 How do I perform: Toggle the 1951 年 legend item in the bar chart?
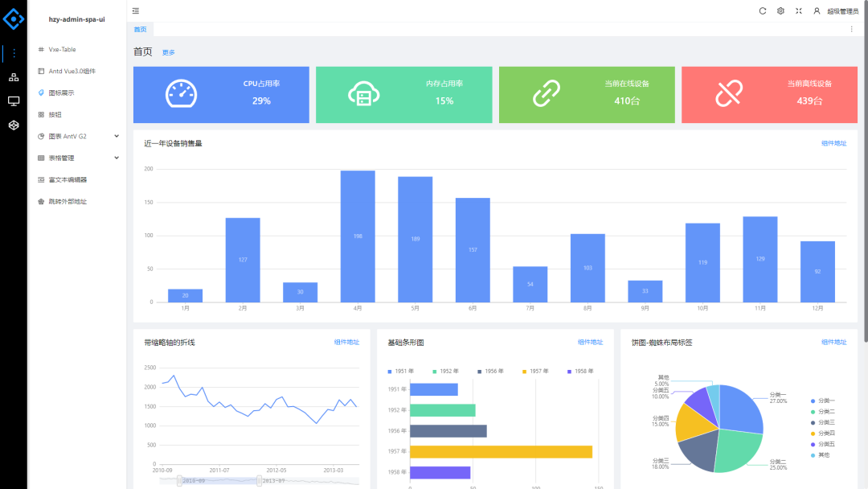click(401, 372)
